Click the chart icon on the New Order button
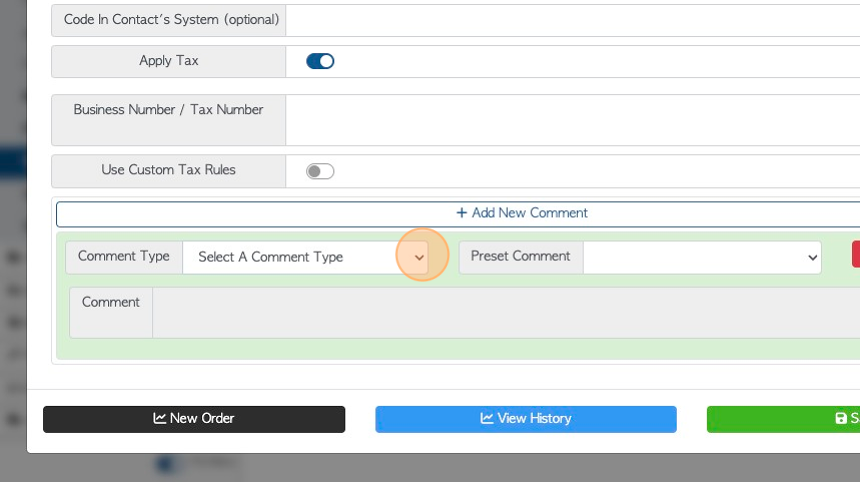Screen dimensions: 860x482 tap(160, 418)
